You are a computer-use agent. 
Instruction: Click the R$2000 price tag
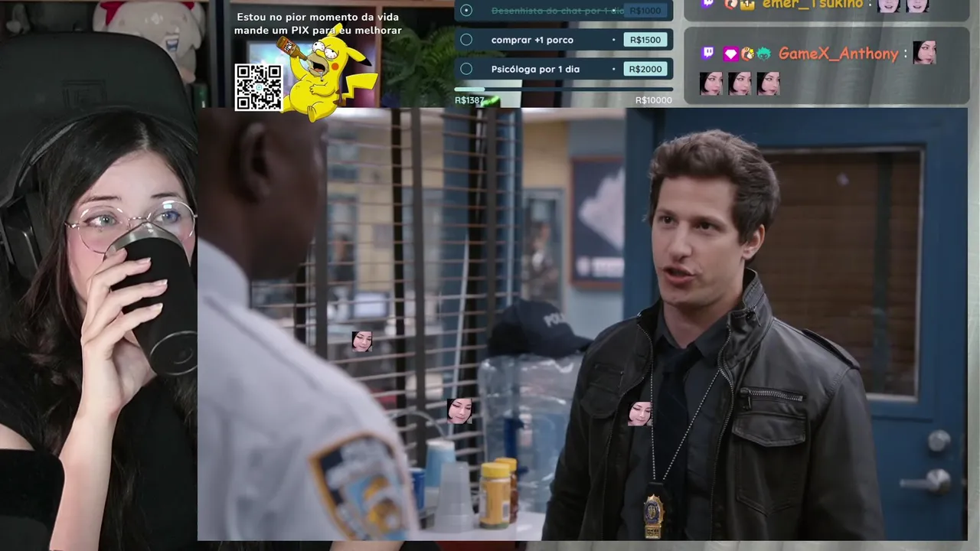(x=645, y=69)
